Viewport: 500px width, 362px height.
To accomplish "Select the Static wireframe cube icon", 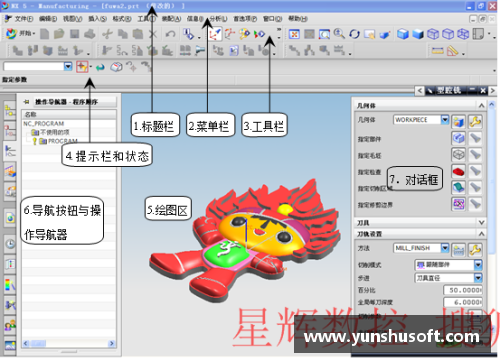I will tap(463, 34).
